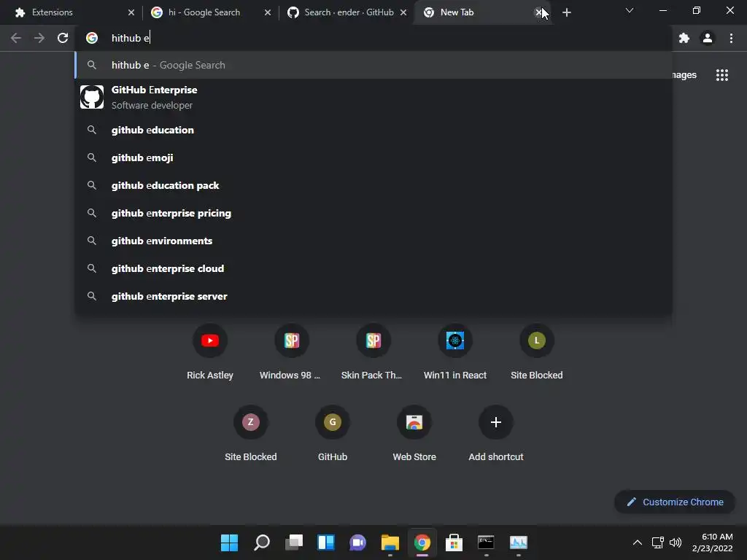
Task: Close the New Tab tab
Action: pos(538,12)
